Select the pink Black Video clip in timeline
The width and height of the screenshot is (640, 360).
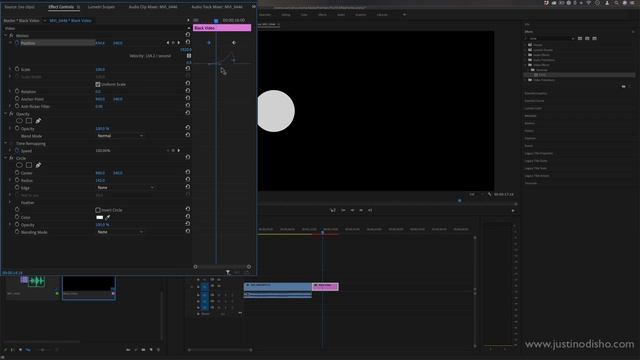coord(325,287)
